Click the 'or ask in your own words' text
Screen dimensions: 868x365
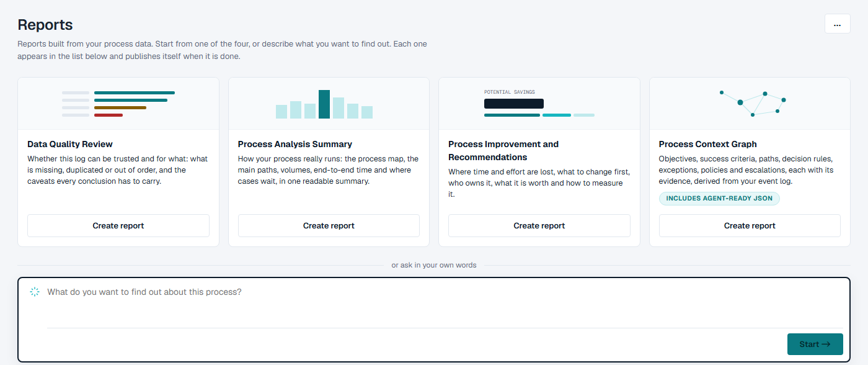434,265
